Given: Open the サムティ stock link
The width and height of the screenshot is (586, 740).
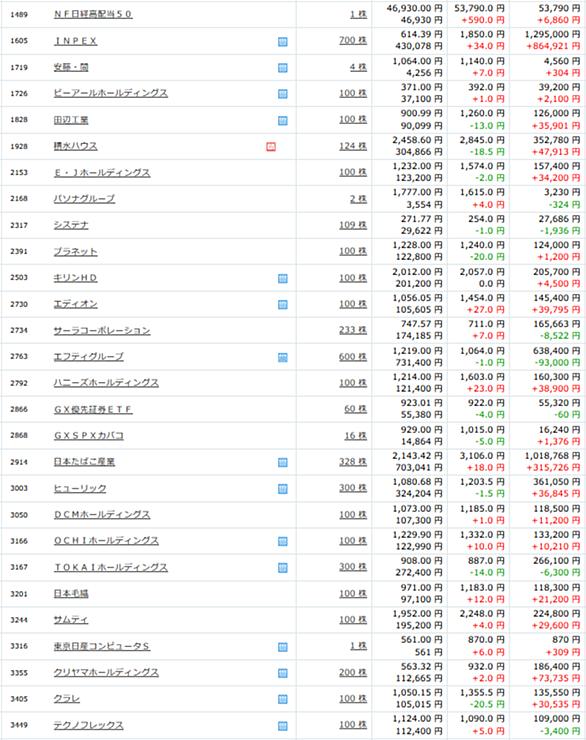Looking at the screenshot, I should point(71,620).
